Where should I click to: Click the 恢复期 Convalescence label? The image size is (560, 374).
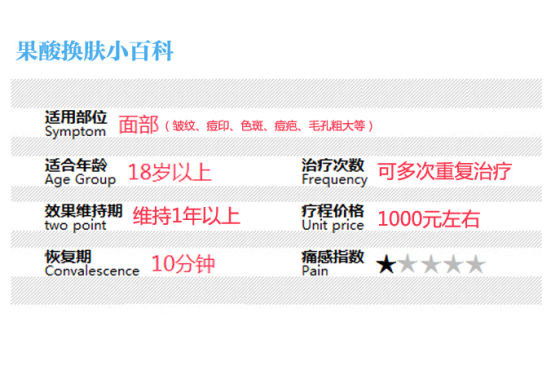click(92, 264)
